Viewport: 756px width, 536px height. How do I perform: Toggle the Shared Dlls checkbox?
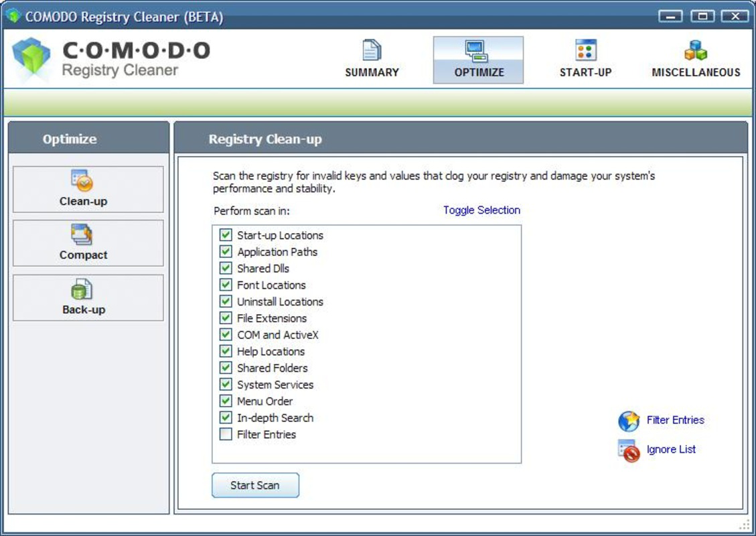(226, 268)
